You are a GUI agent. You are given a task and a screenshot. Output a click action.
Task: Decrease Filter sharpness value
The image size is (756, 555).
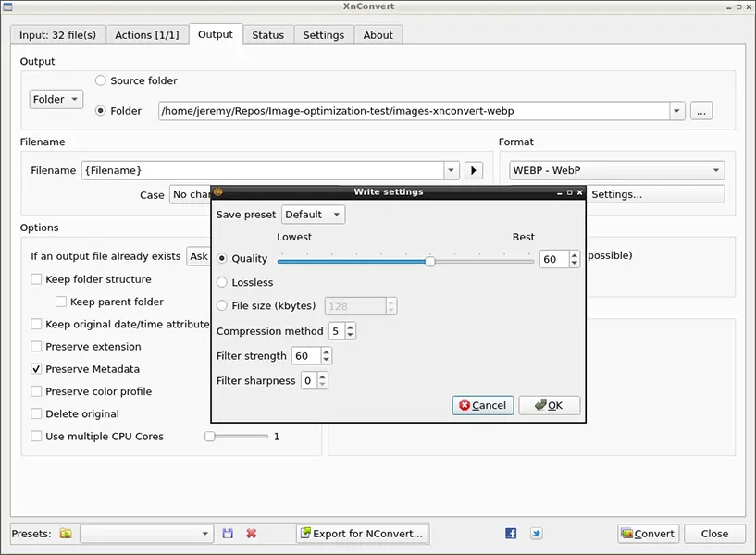click(322, 385)
